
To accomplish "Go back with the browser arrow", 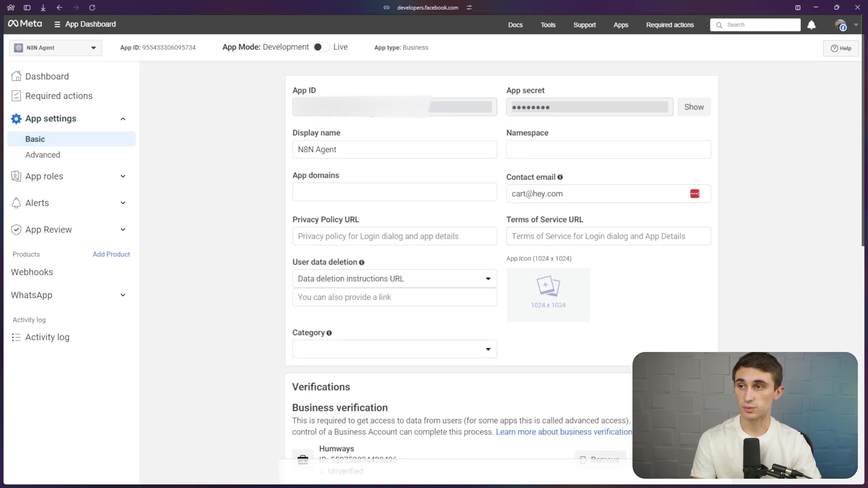I will [60, 8].
